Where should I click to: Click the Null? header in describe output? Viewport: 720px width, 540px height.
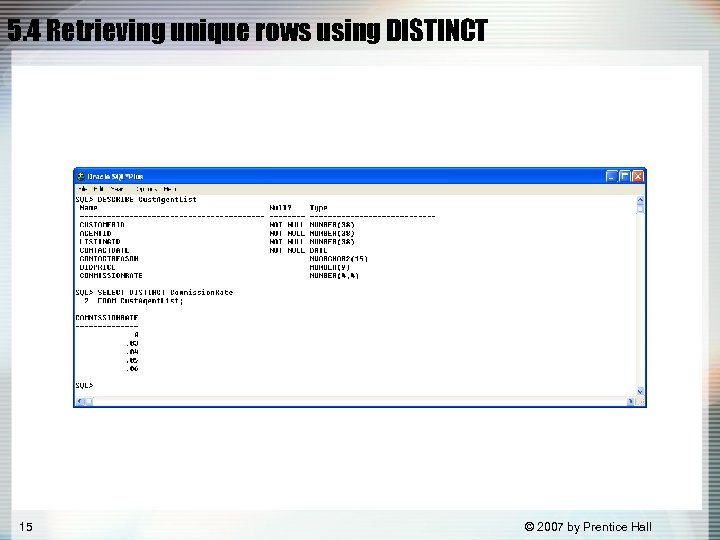coord(281,208)
